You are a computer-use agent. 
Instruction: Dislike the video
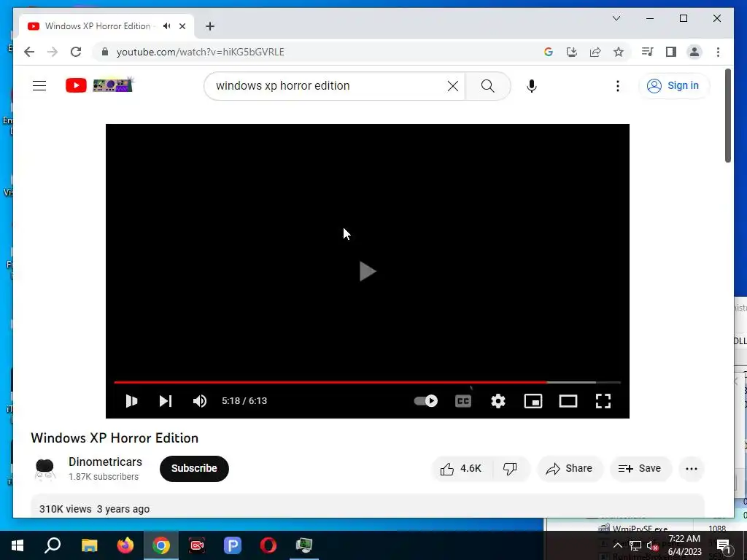[x=510, y=469]
